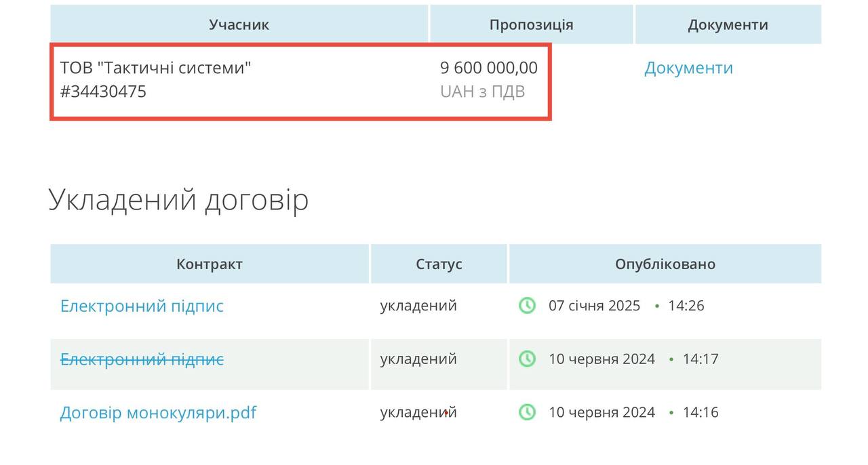Screen dimensions: 868x465
Task: Click the clock icon beside 10 червня 2024 14:17
Action: click(527, 359)
